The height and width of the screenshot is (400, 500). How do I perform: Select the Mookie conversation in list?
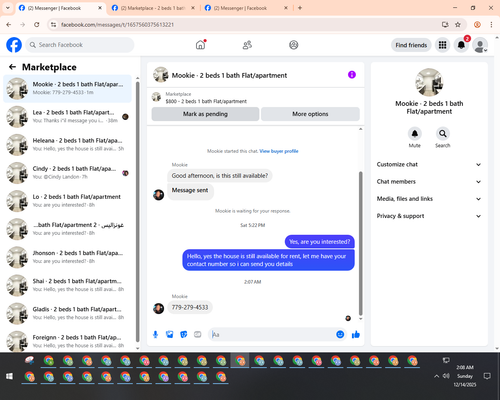(67, 89)
